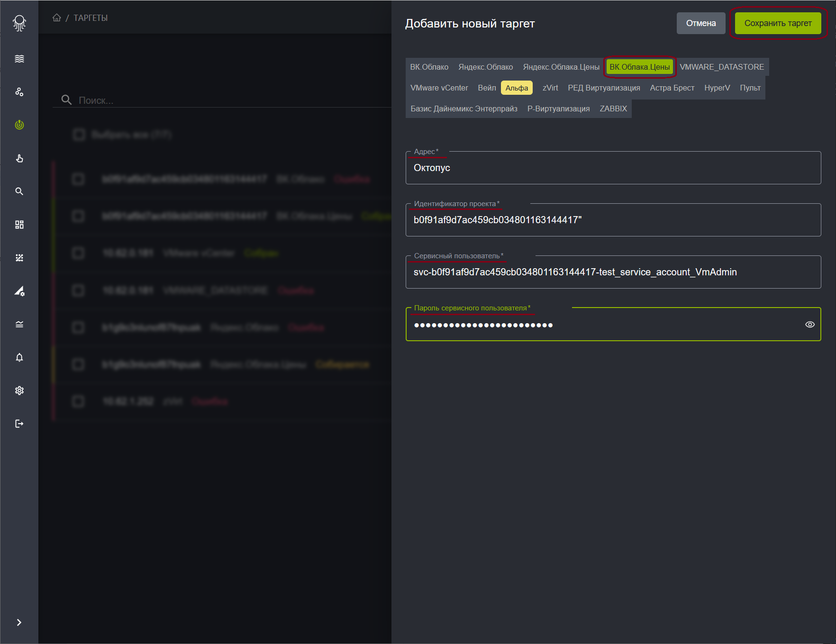Go to home via breadcrumb house icon
Image resolution: width=836 pixels, height=644 pixels.
pyautogui.click(x=57, y=18)
